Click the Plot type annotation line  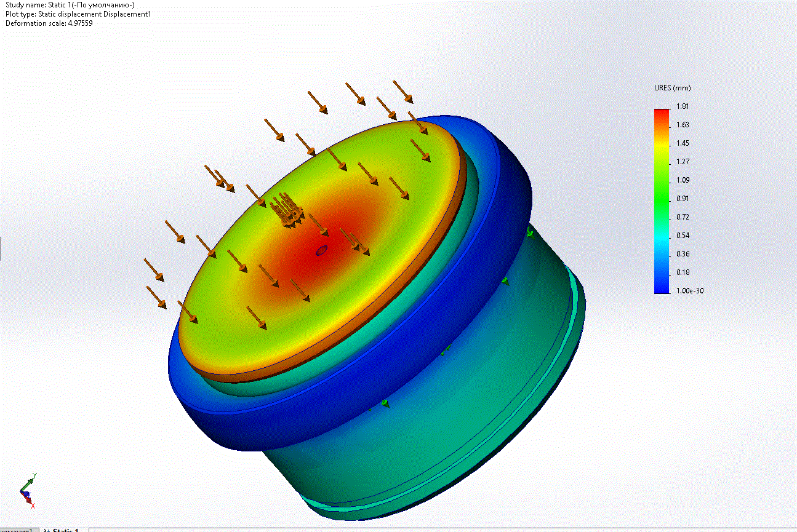[x=78, y=14]
